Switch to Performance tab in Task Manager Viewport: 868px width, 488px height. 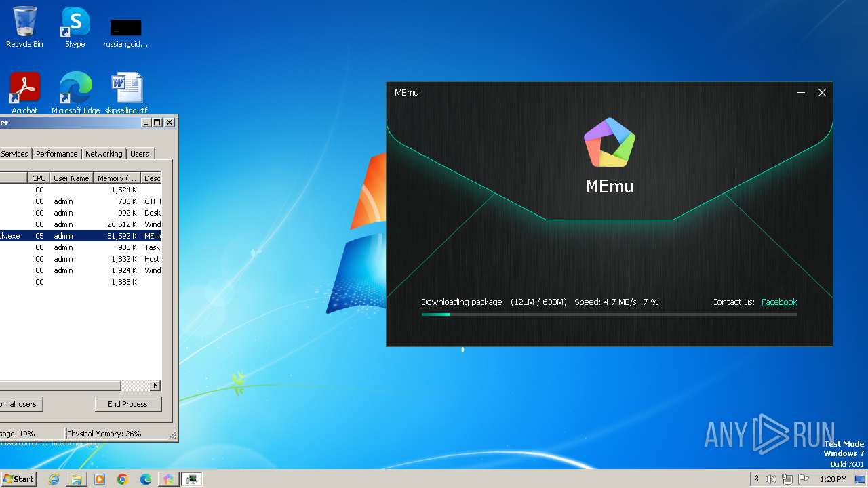(x=57, y=154)
